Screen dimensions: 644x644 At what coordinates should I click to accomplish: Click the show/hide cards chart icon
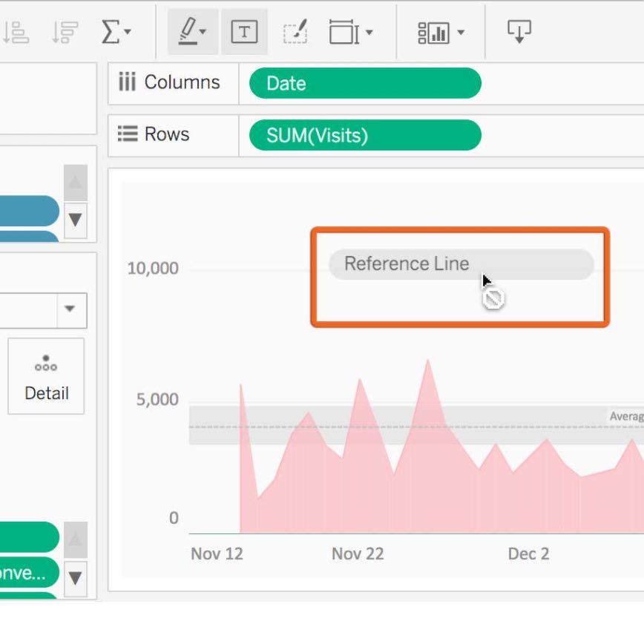(441, 32)
